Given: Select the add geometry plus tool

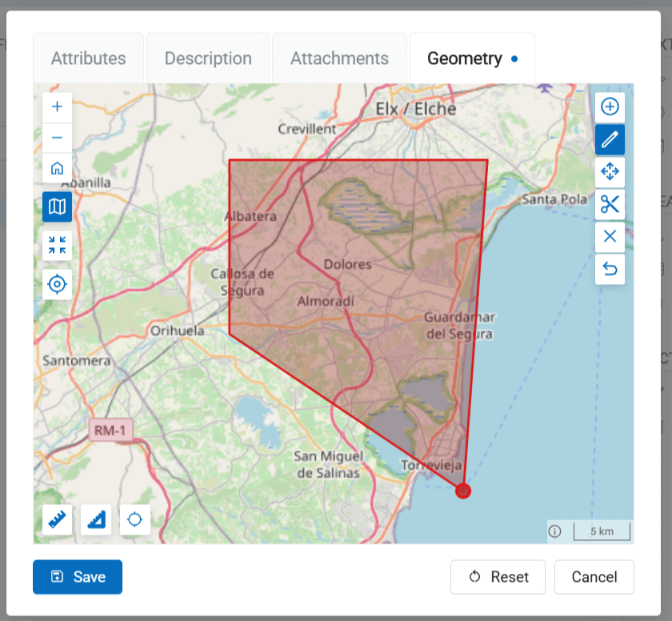Looking at the screenshot, I should (610, 106).
